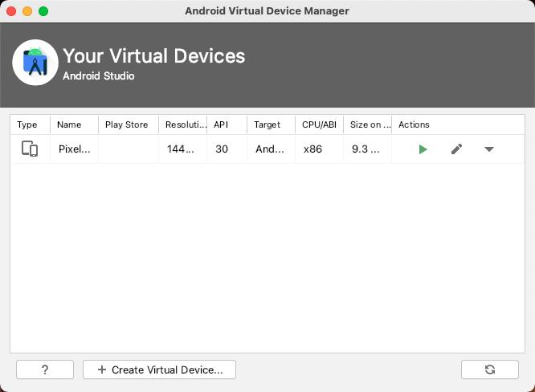
Task: Select the '144...' resolution cell
Action: pyautogui.click(x=183, y=149)
